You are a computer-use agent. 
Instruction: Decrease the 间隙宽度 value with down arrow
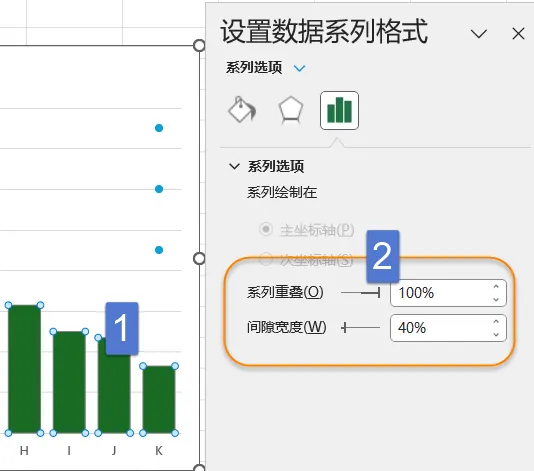[x=496, y=334]
